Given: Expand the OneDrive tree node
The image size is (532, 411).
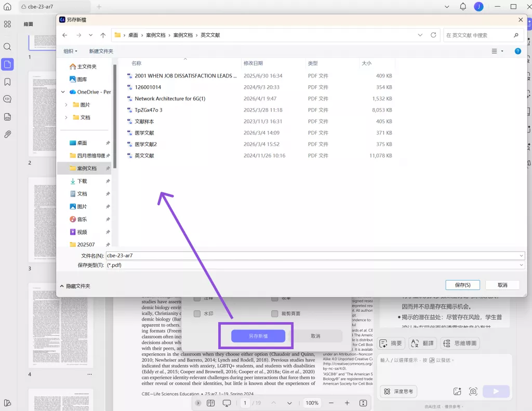Looking at the screenshot, I should [63, 92].
